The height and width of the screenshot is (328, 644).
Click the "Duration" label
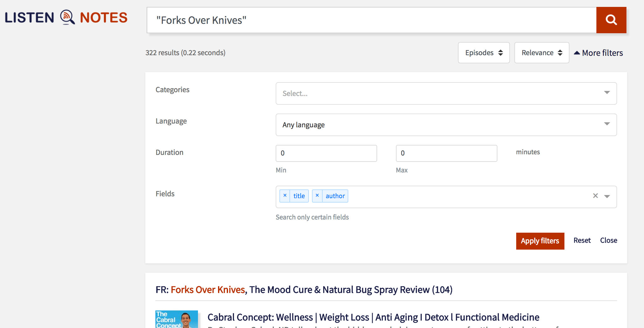169,152
